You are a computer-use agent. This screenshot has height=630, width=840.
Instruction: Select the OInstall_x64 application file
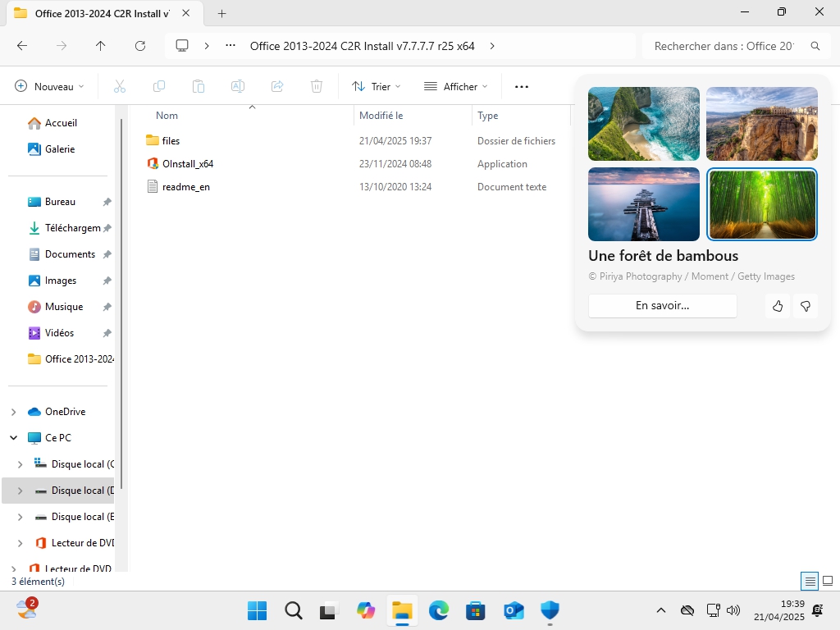(x=188, y=164)
